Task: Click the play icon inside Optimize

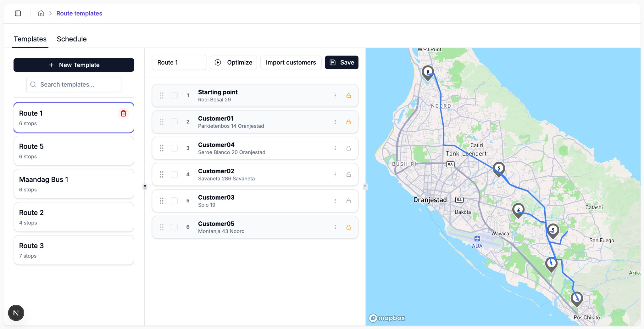Action: click(218, 62)
